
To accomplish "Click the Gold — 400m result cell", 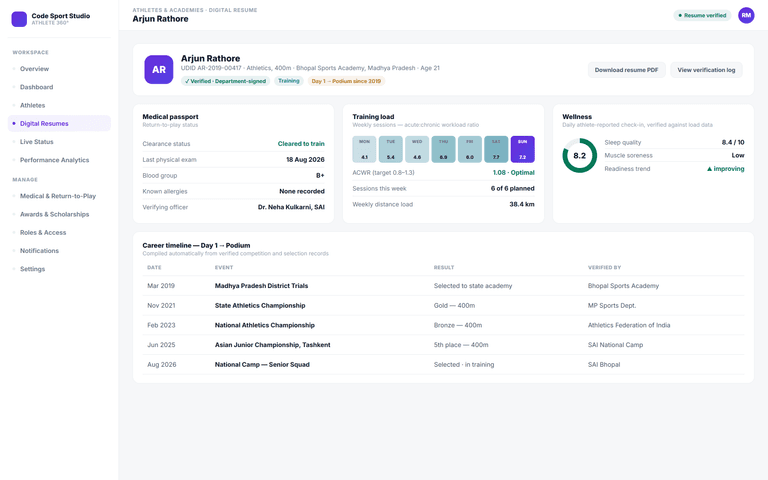I will click(x=454, y=306).
